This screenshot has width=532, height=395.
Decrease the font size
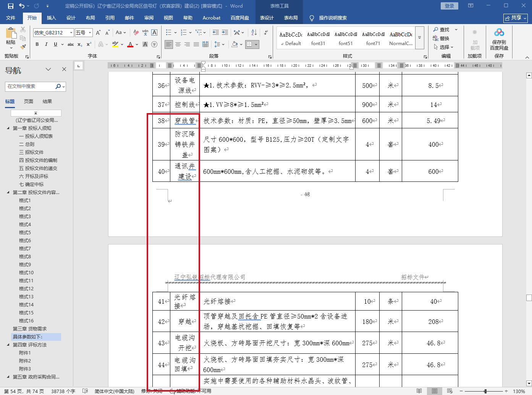107,33
